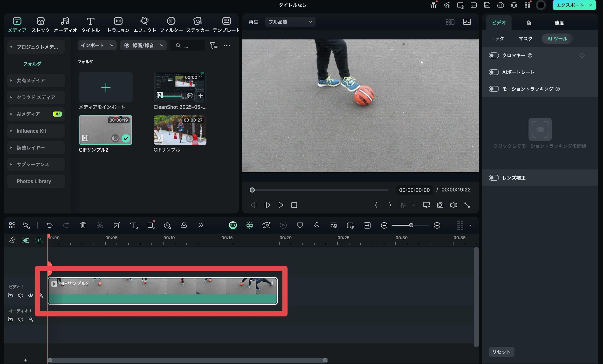Open the three-dots more menu in media panel

tap(227, 46)
